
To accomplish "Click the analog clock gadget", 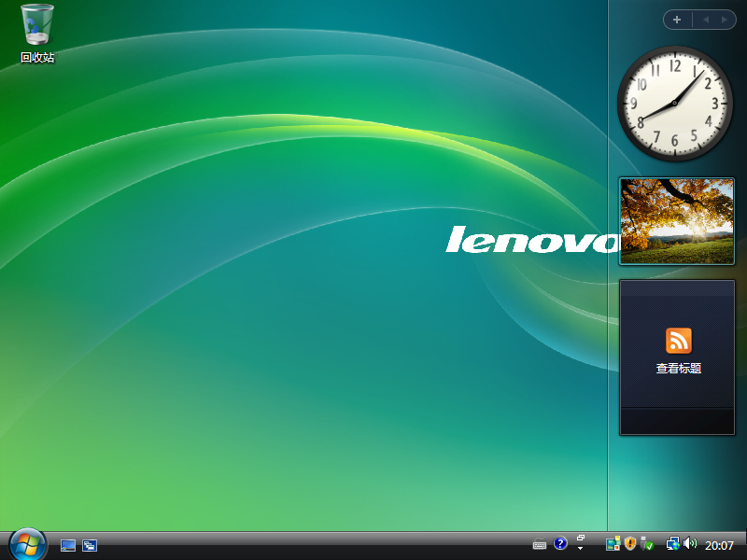I will pyautogui.click(x=674, y=104).
